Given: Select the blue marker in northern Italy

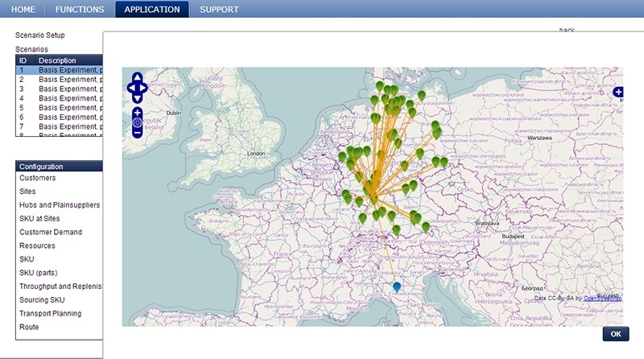Looking at the screenshot, I should click(x=397, y=287).
